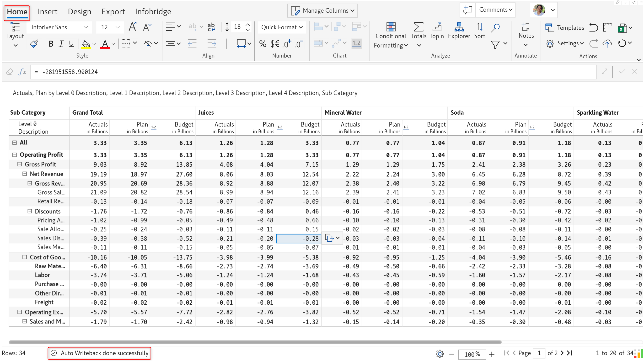The image size is (644, 361).
Task: Toggle bold formatting
Action: point(51,44)
